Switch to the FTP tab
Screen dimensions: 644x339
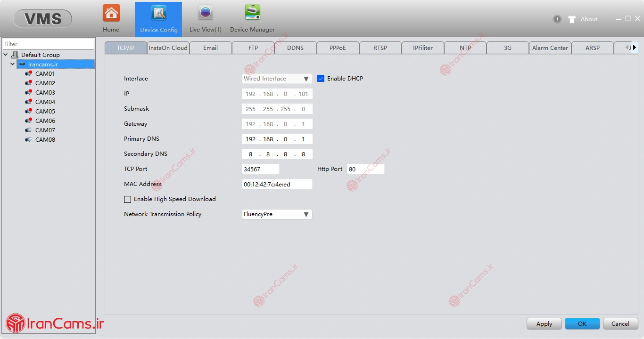coord(253,48)
